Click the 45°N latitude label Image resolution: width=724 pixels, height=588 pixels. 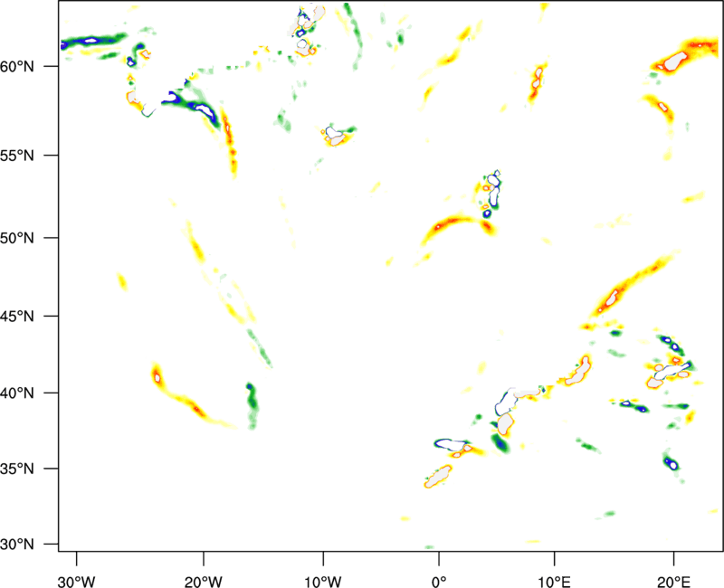[x=17, y=316]
